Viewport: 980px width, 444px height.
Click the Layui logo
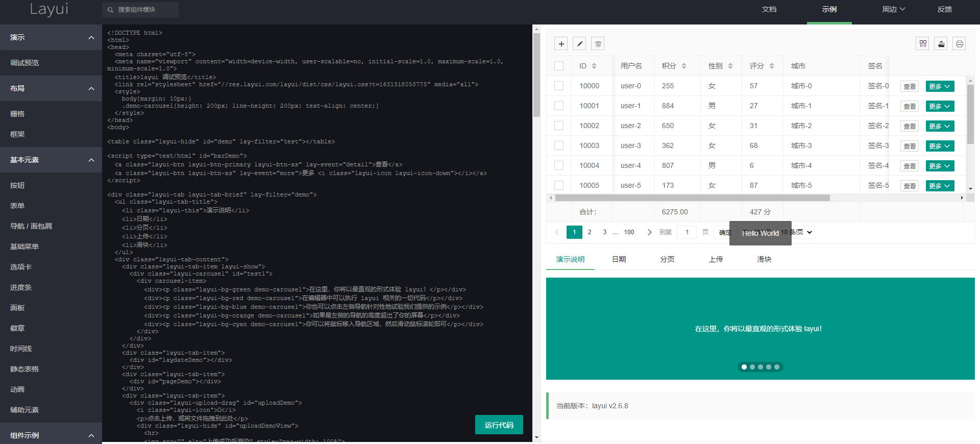pos(49,9)
